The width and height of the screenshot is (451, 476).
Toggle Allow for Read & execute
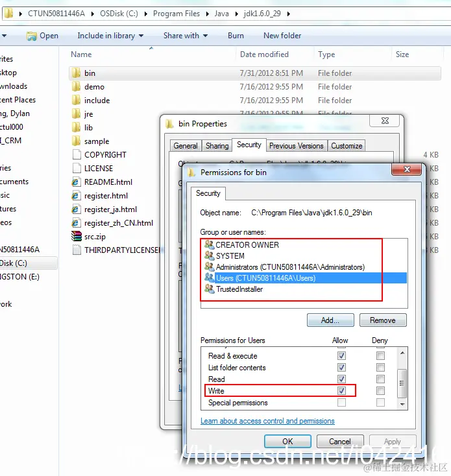tap(342, 355)
